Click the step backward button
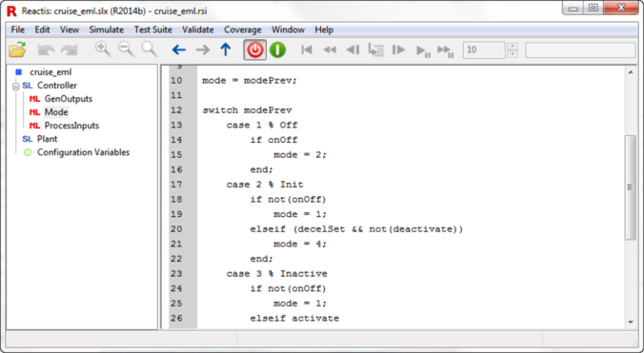This screenshot has width=644, height=353. point(352,50)
